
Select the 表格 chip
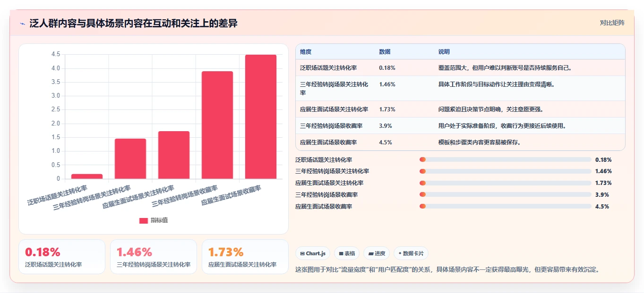point(346,253)
